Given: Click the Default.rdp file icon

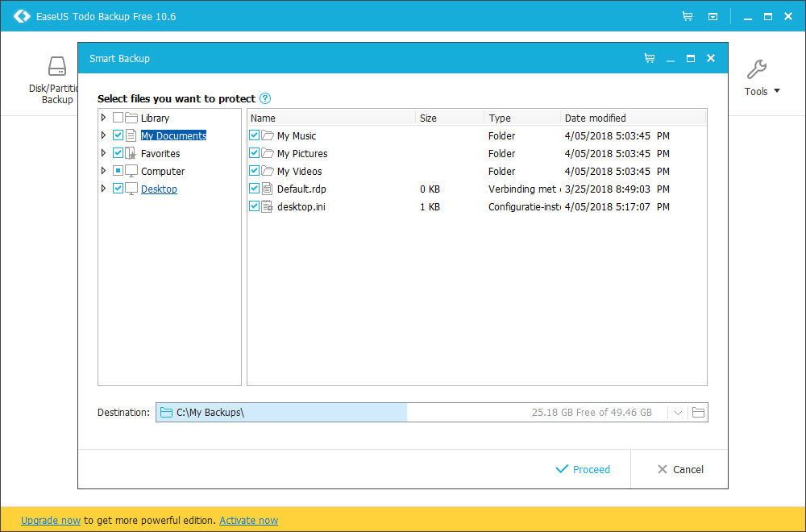Looking at the screenshot, I should coord(268,189).
